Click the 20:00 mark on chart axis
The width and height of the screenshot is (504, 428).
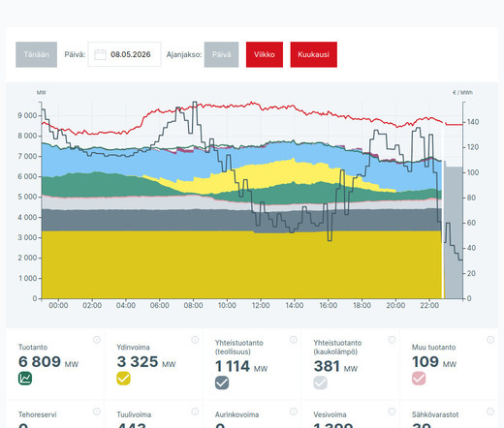pos(395,305)
